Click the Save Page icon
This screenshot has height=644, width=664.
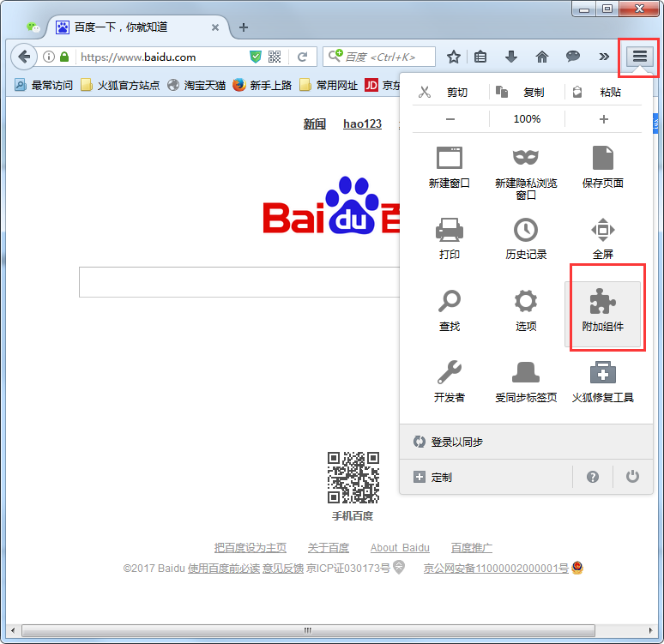[602, 158]
